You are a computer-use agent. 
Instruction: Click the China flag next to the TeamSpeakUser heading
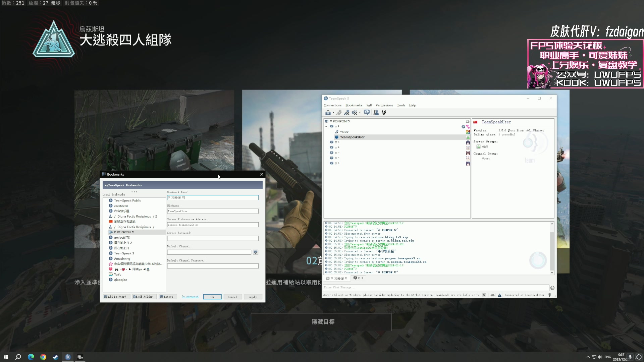(475, 122)
